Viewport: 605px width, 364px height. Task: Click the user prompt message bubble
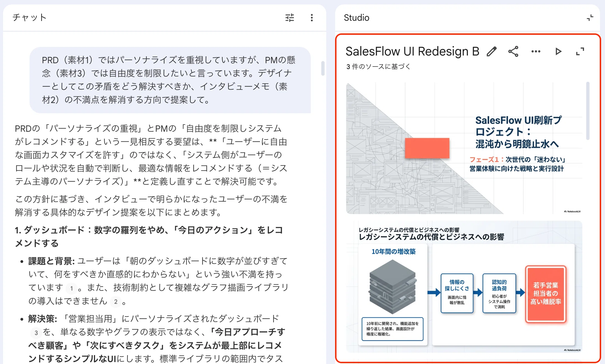170,80
